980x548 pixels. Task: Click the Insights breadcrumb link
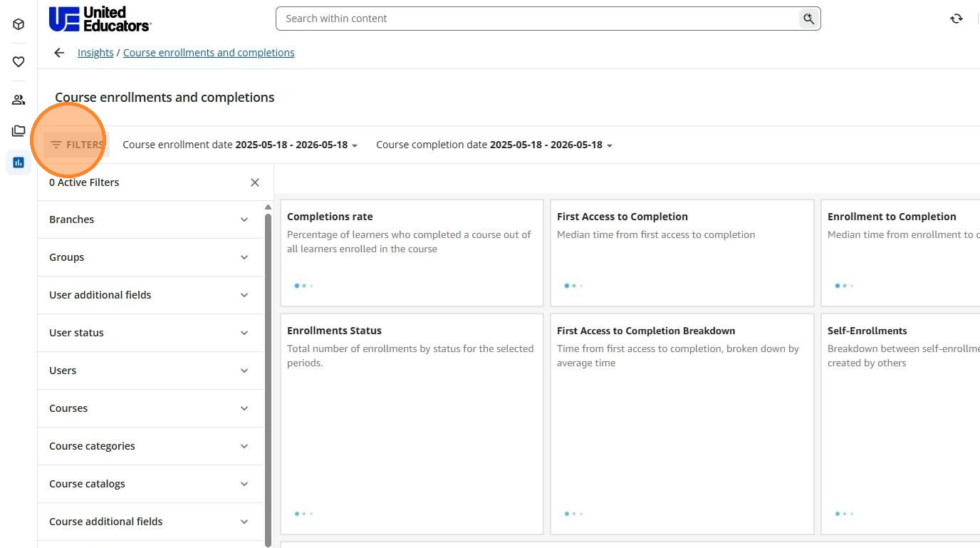pos(95,53)
